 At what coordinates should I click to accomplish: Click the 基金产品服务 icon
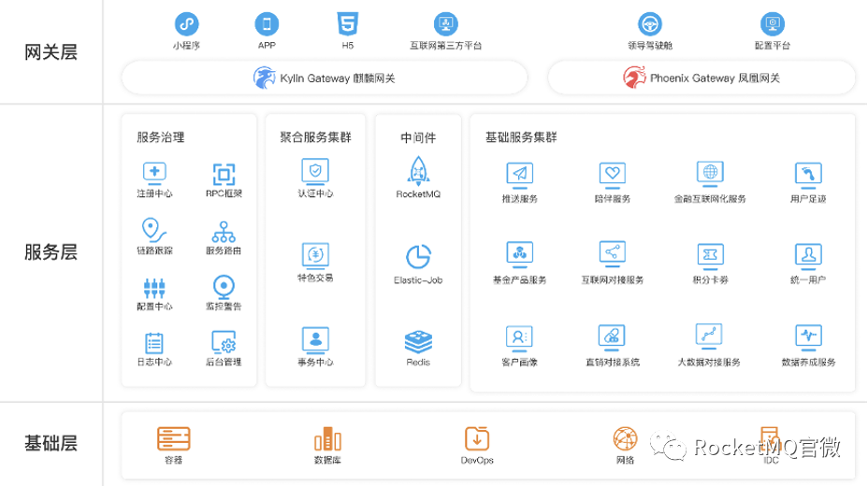coord(520,255)
